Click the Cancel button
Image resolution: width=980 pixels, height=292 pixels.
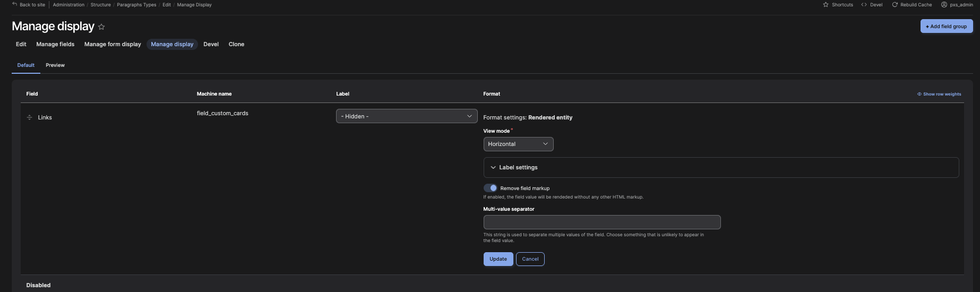click(x=530, y=259)
